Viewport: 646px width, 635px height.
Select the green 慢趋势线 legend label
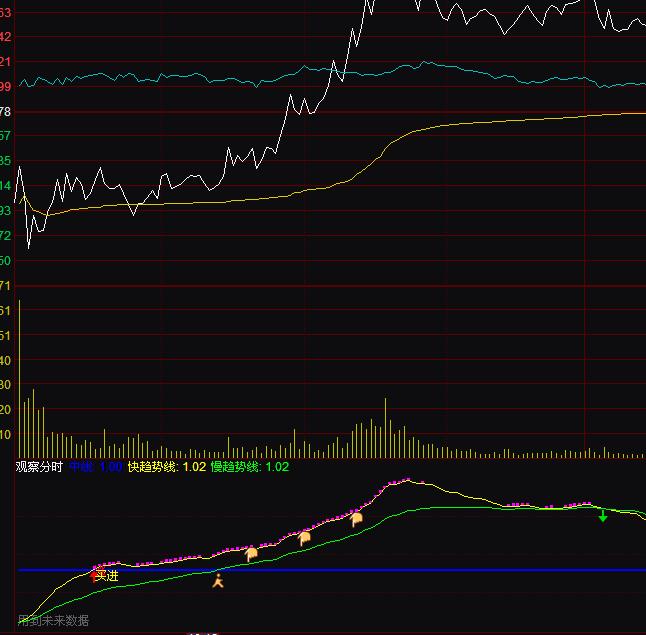coord(249,467)
